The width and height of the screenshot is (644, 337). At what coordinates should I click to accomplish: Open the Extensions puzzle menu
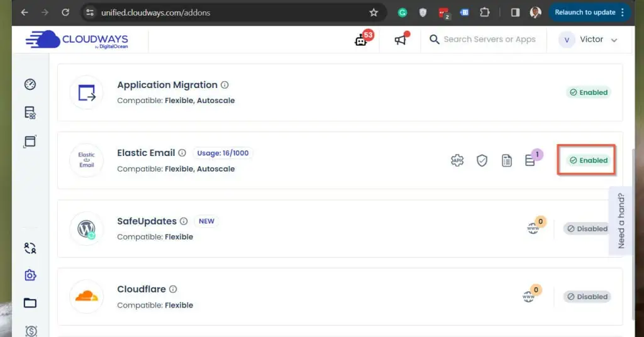tap(485, 13)
